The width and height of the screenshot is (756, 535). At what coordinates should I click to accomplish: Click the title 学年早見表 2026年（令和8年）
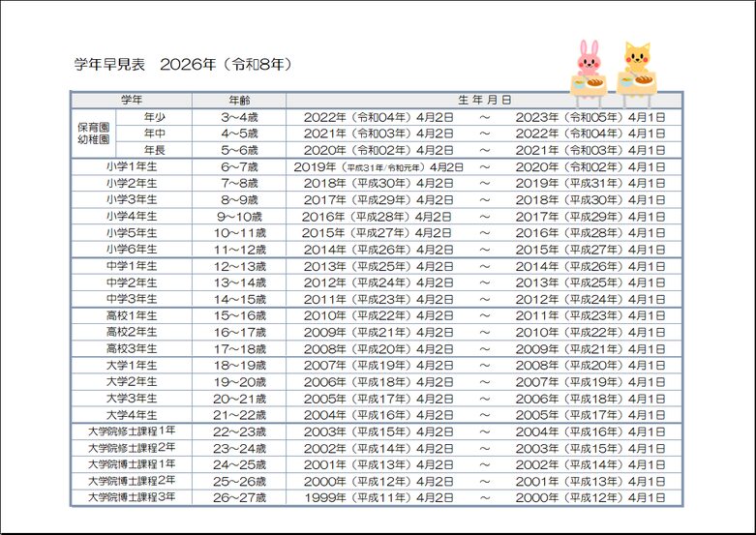pyautogui.click(x=183, y=65)
